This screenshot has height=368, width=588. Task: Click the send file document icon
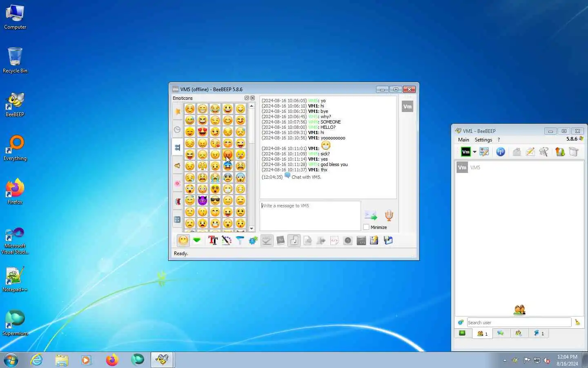click(x=307, y=240)
